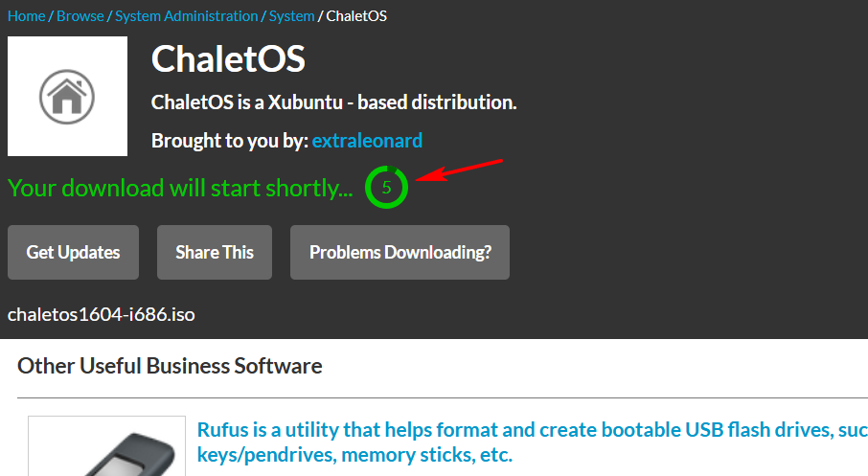
Task: Select the ChaletOS breadcrumb text
Action: coord(356,16)
